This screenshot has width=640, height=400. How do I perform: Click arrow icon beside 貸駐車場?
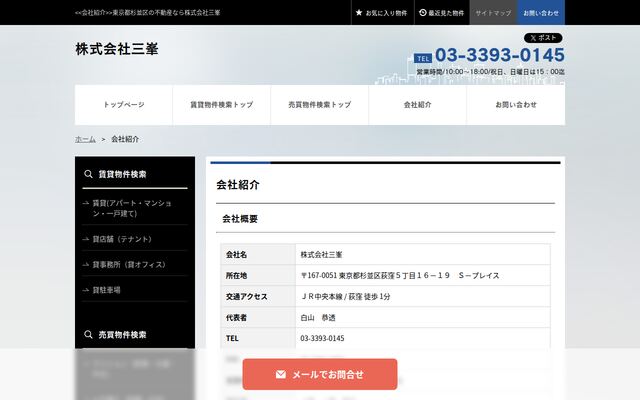pos(86,290)
